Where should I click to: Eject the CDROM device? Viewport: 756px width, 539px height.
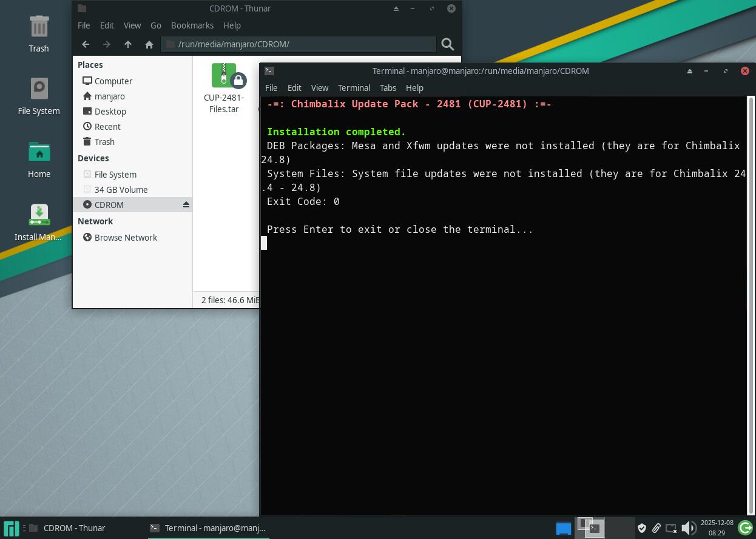point(186,205)
